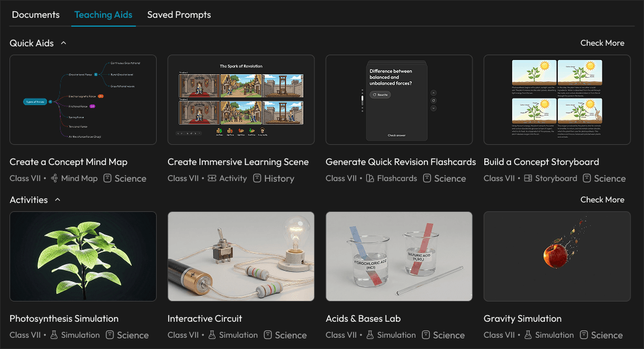
Task: Switch to the Documents tab
Action: pyautogui.click(x=36, y=14)
